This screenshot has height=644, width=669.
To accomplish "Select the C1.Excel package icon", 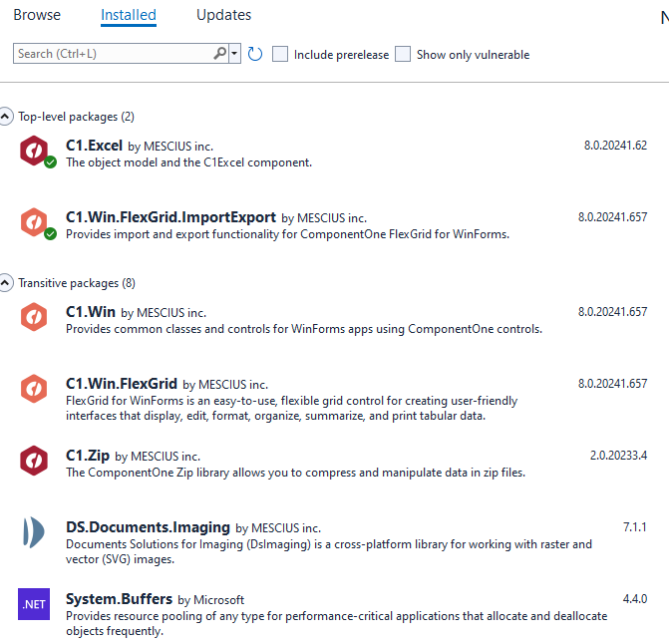I will [34, 151].
